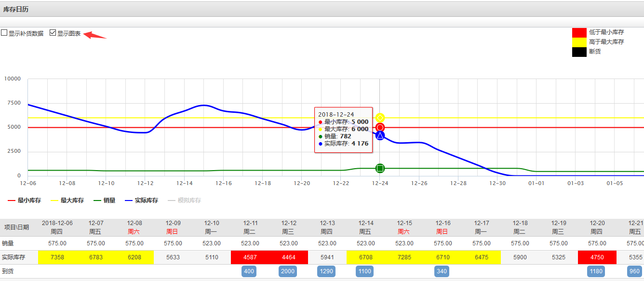The height and width of the screenshot is (281, 644).
Task: Click the 400 arrival badge on 12-11
Action: point(249,271)
